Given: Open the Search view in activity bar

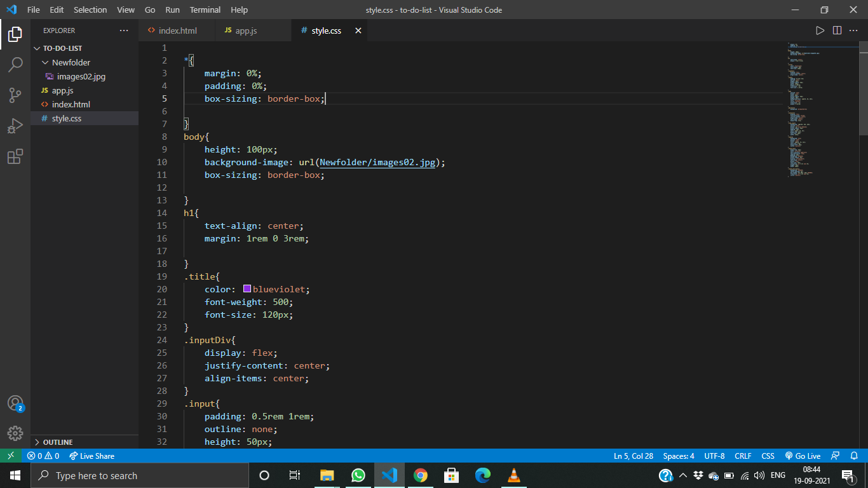Looking at the screenshot, I should point(15,65).
